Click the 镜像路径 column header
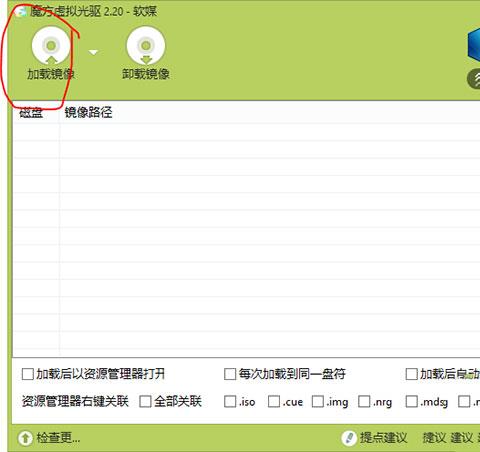Image resolution: width=480 pixels, height=452 pixels. (x=88, y=112)
